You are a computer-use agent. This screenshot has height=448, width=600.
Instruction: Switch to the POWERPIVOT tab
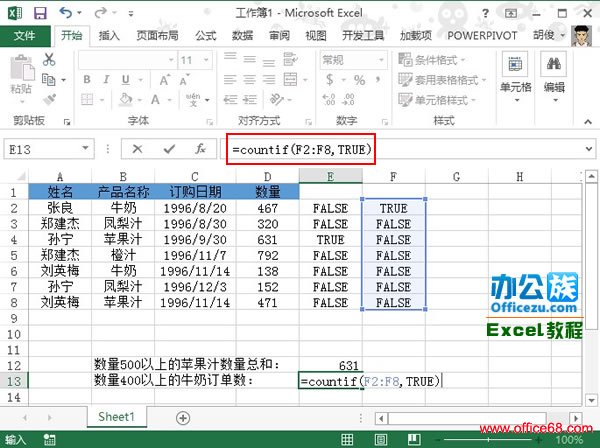tap(482, 36)
